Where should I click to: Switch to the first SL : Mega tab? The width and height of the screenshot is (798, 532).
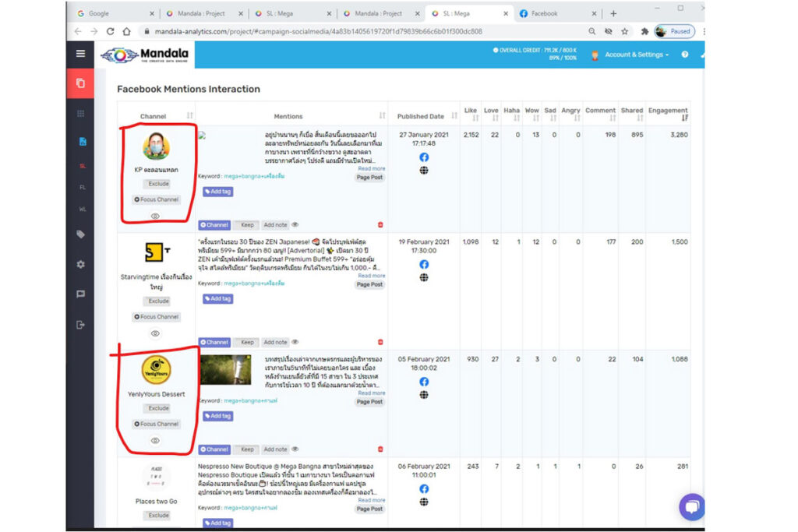pyautogui.click(x=293, y=14)
